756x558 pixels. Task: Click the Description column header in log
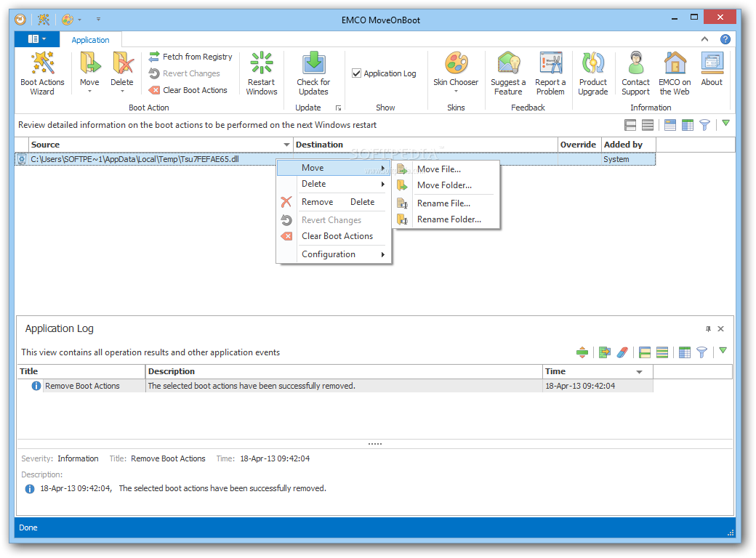coord(344,371)
